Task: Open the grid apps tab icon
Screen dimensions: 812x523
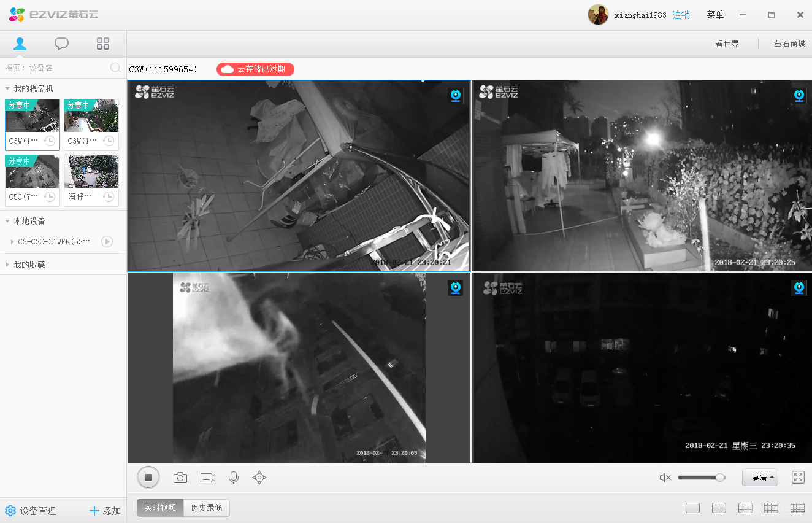Action: click(x=103, y=44)
